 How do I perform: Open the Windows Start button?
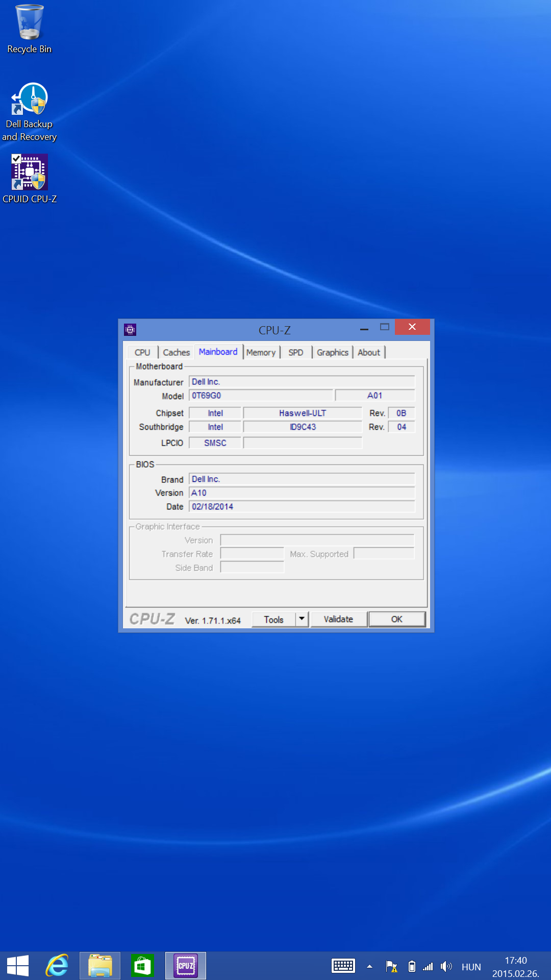coord(18,966)
